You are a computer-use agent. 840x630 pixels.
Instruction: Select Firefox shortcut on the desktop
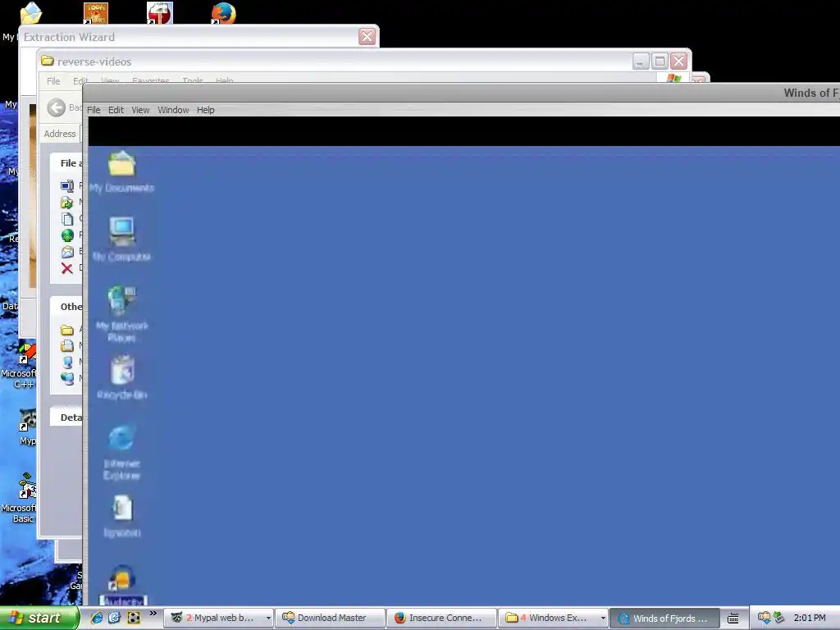[x=223, y=13]
